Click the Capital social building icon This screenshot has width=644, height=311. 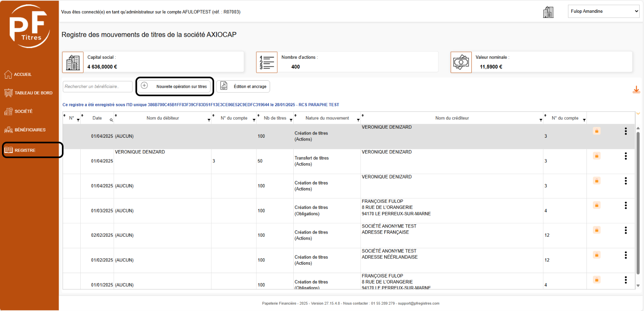[73, 62]
